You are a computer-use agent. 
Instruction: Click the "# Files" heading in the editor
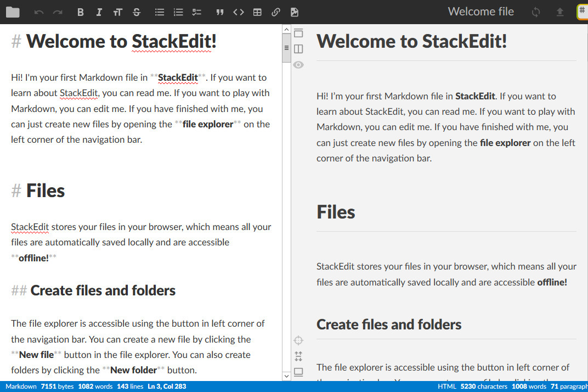tap(38, 191)
